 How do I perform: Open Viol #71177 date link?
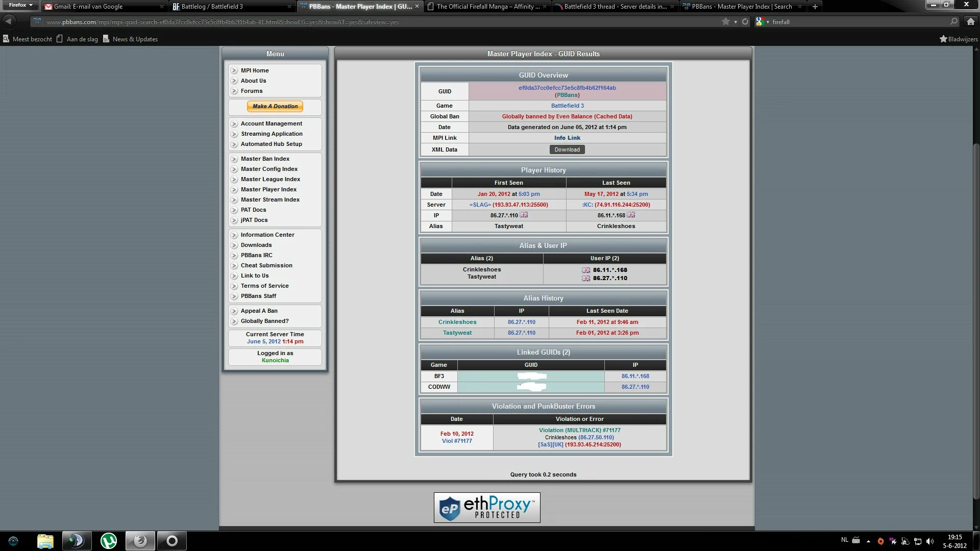click(x=457, y=441)
